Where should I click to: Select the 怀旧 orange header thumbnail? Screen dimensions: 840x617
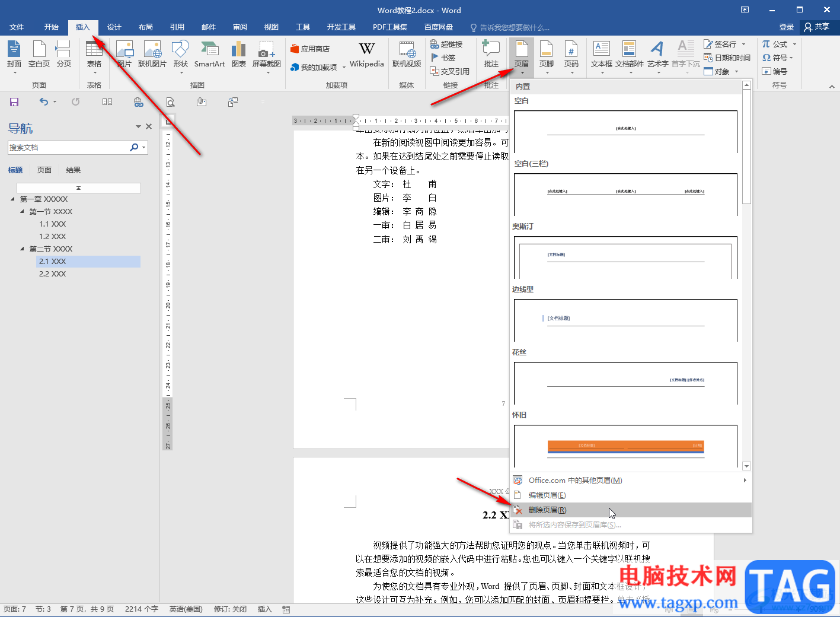625,446
